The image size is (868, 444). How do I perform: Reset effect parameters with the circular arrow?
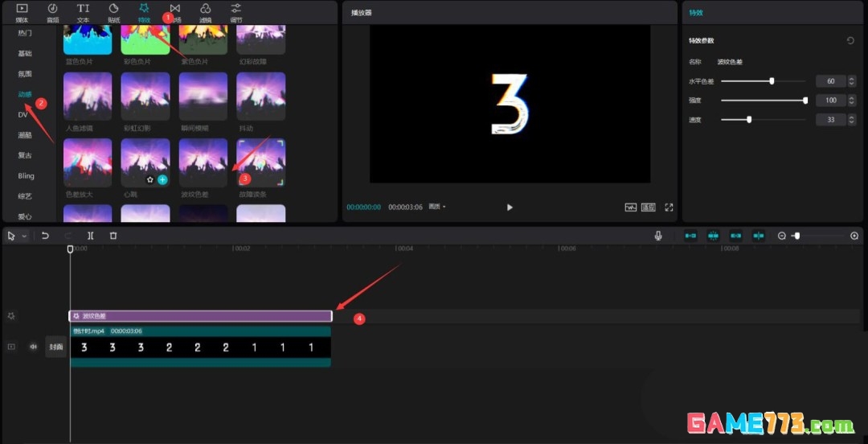[x=850, y=40]
